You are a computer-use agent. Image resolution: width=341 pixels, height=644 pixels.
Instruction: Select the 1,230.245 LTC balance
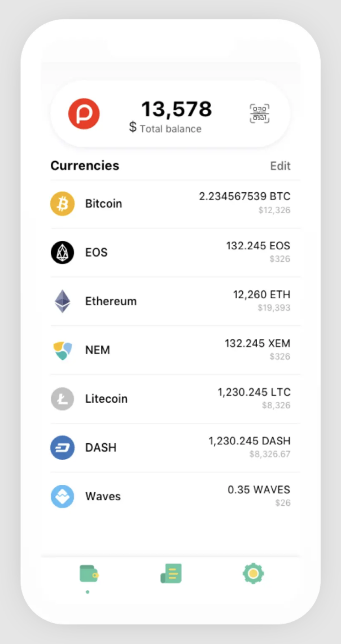pos(254,392)
